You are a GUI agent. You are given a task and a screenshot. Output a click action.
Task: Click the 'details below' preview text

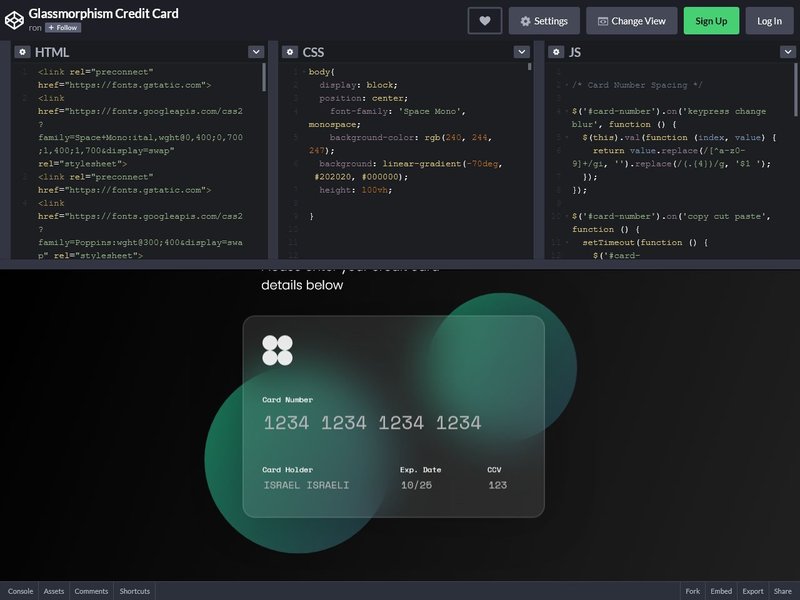click(x=302, y=285)
